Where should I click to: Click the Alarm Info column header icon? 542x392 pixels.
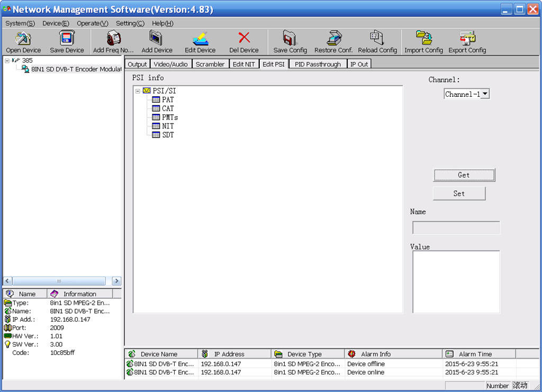click(x=351, y=354)
